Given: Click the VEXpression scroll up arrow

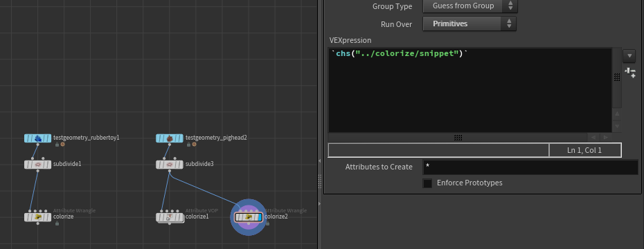Looking at the screenshot, I should (617, 113).
